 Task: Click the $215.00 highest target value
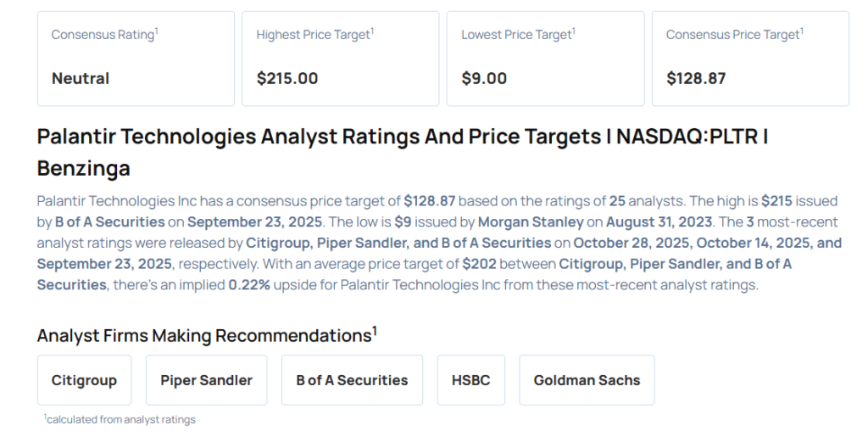click(287, 79)
